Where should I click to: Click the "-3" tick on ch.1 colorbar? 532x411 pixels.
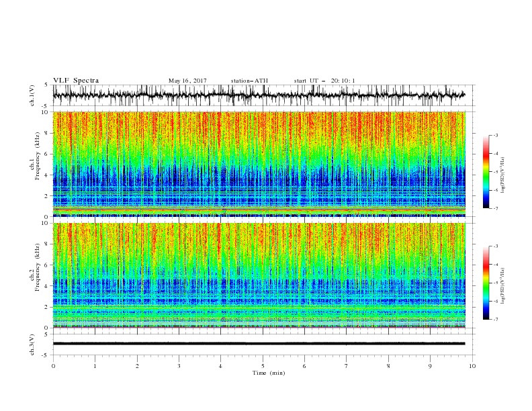pos(496,135)
